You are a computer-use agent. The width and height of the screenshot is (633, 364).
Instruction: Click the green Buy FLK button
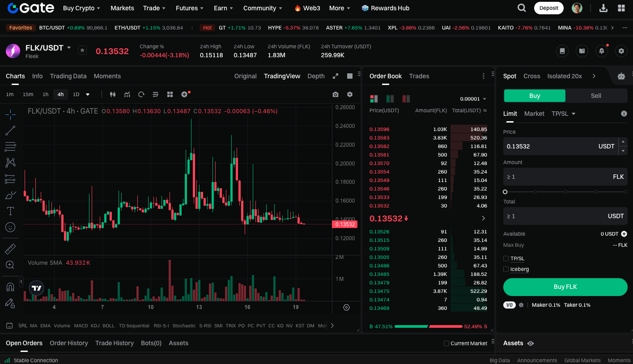click(565, 287)
